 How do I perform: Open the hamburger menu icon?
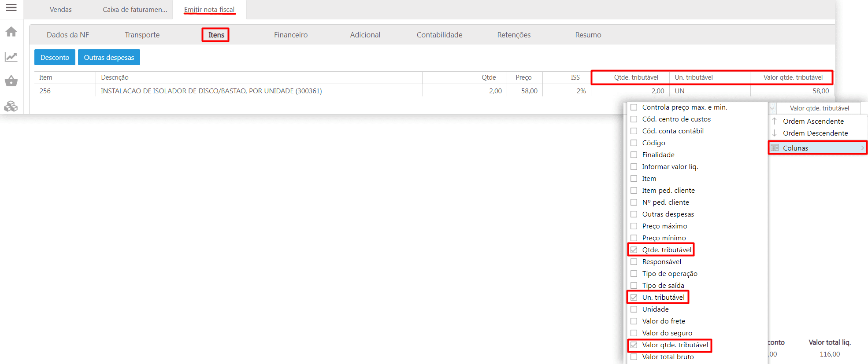pos(11,7)
